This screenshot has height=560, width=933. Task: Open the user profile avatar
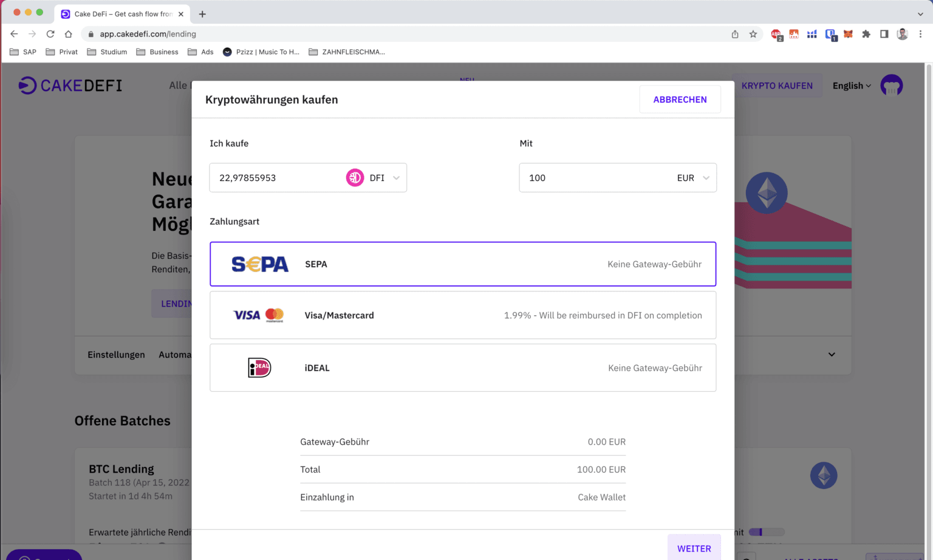tap(891, 86)
